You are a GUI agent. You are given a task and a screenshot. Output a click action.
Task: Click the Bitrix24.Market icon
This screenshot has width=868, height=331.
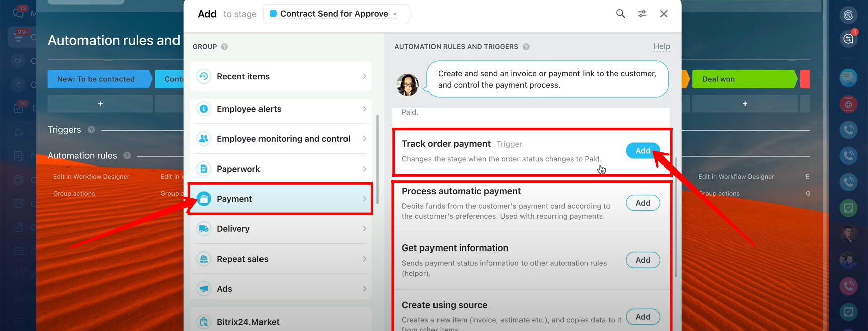tap(204, 322)
